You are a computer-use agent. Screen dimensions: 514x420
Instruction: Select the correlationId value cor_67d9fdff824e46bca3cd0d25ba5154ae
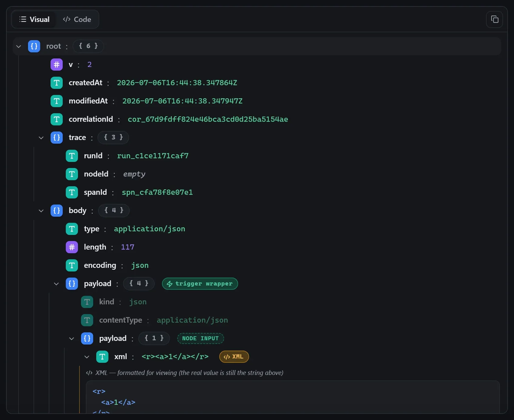[x=208, y=119]
